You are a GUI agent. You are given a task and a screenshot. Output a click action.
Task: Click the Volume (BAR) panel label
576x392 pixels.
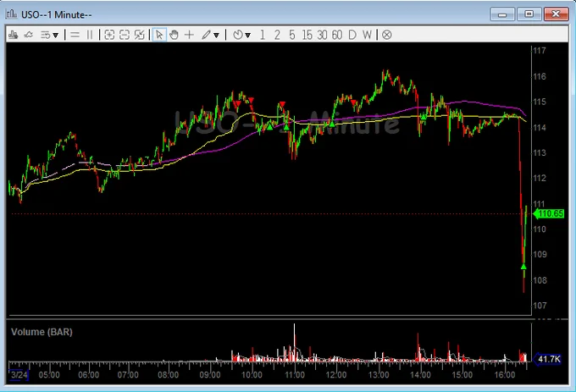[42, 332]
